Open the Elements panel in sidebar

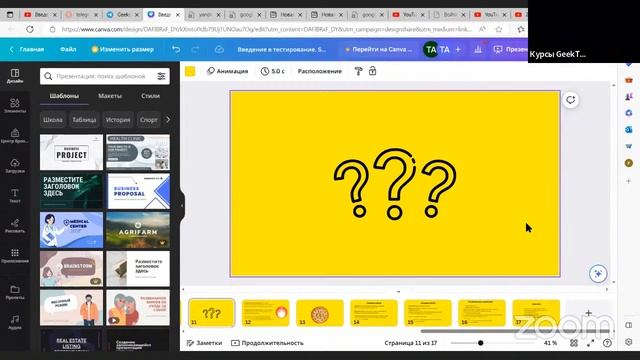15,105
